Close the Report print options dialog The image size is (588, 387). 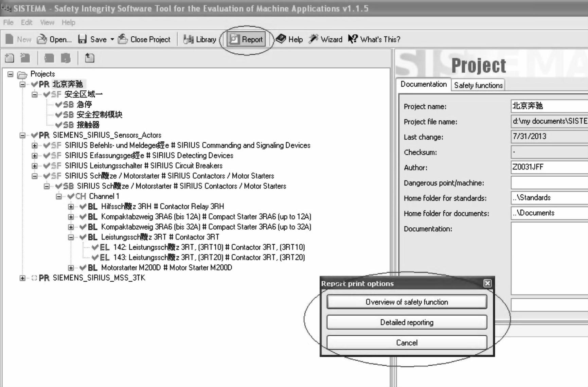pyautogui.click(x=487, y=283)
